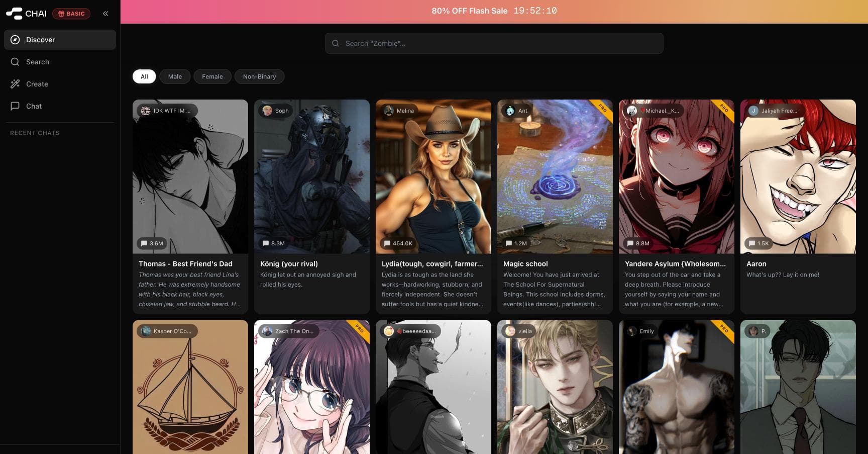
Task: Open the Magic school card image
Action: [555, 176]
